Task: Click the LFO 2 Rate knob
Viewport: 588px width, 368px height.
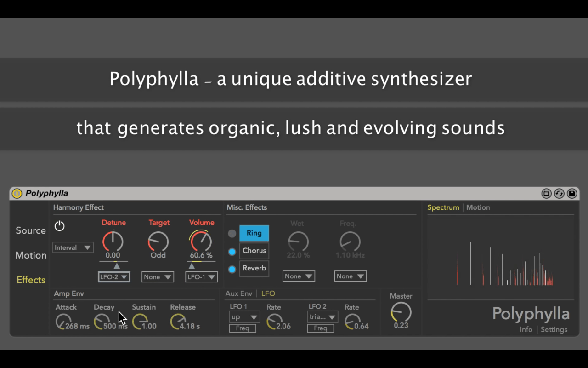Action: click(352, 322)
